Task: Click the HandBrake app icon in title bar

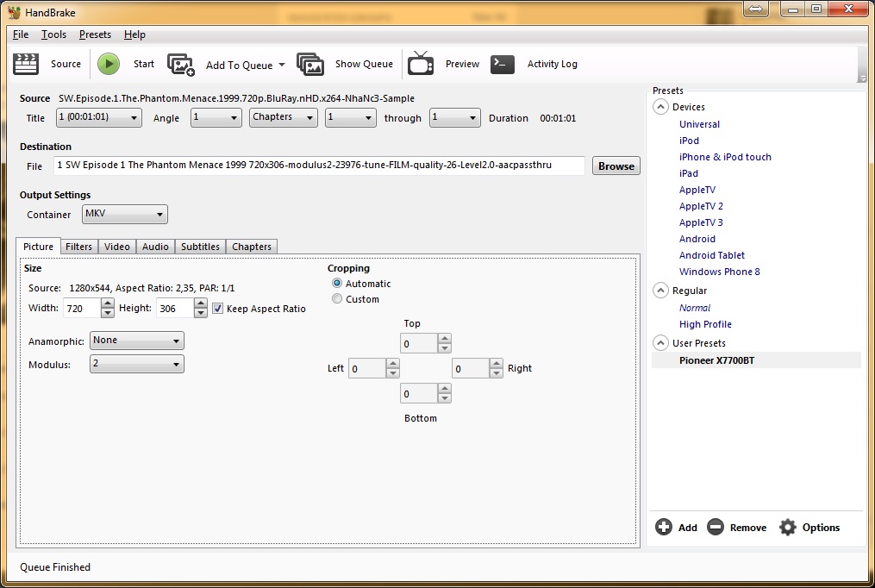Action: pos(14,12)
